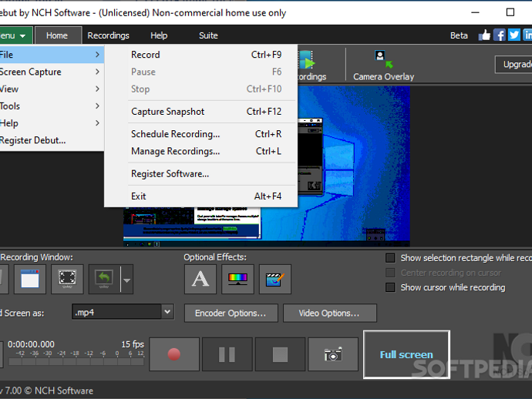Expand the Help submenu in Menu list
This screenshot has height=399, width=532.
coord(52,123)
